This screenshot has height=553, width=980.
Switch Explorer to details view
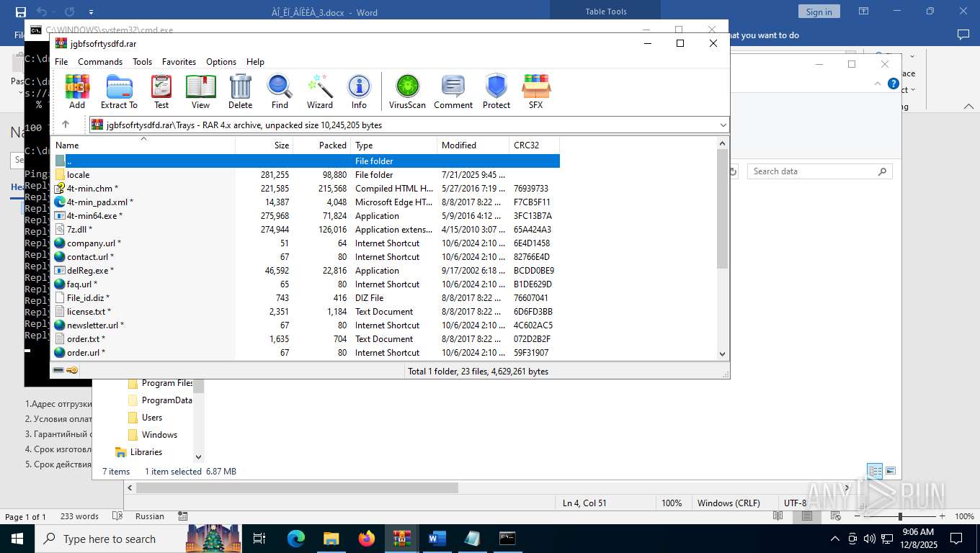coord(875,472)
